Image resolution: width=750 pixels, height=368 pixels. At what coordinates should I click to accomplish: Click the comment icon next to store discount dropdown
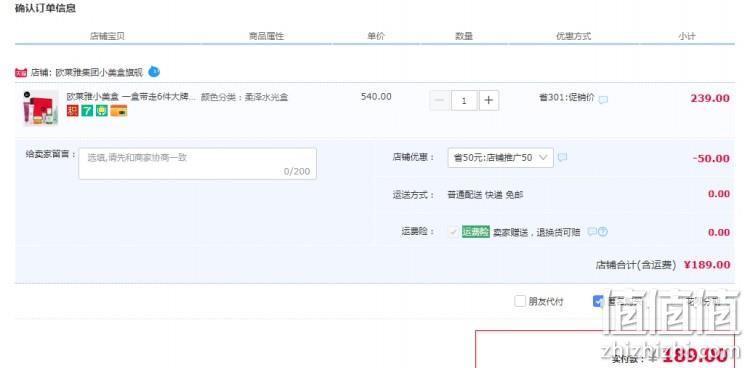click(x=562, y=157)
